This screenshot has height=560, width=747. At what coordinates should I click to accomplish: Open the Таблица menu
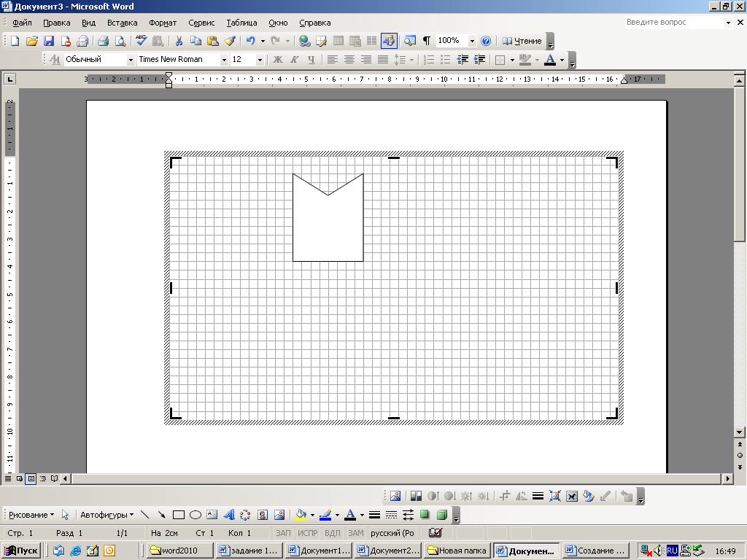[x=241, y=23]
